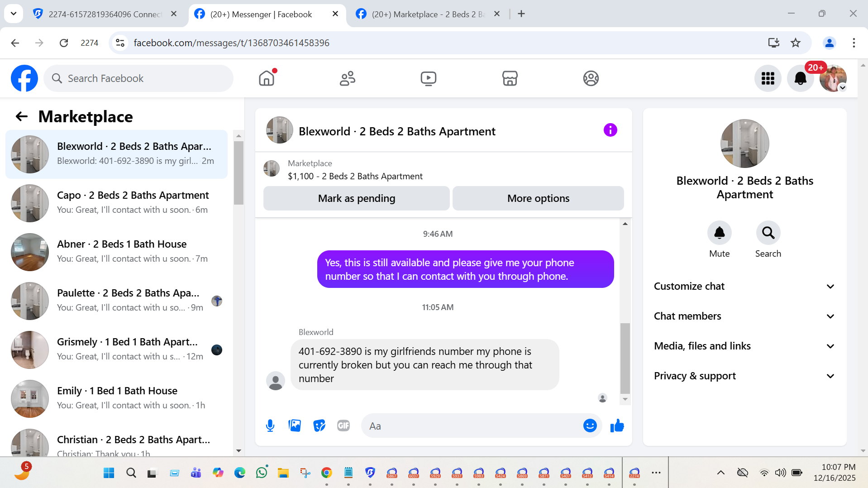This screenshot has width=868, height=488.
Task: Open the Friends icon in top nav
Action: pos(348,78)
